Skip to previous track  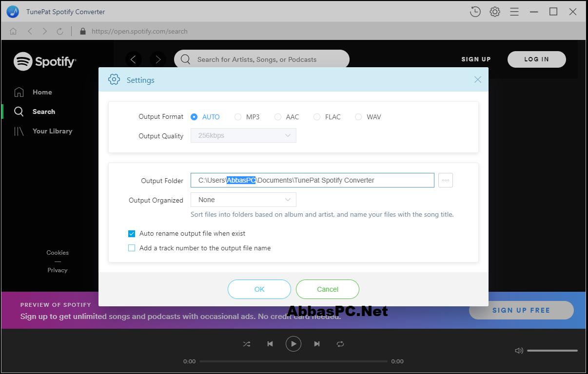[270, 344]
